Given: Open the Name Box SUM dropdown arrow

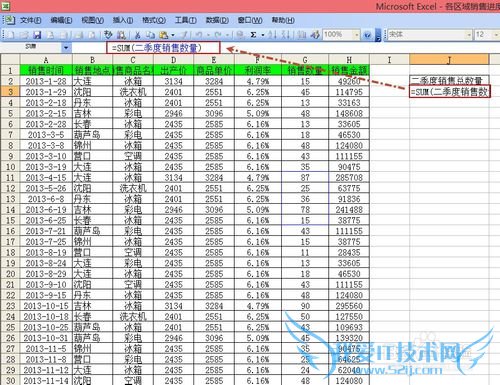Looking at the screenshot, I should (66, 48).
